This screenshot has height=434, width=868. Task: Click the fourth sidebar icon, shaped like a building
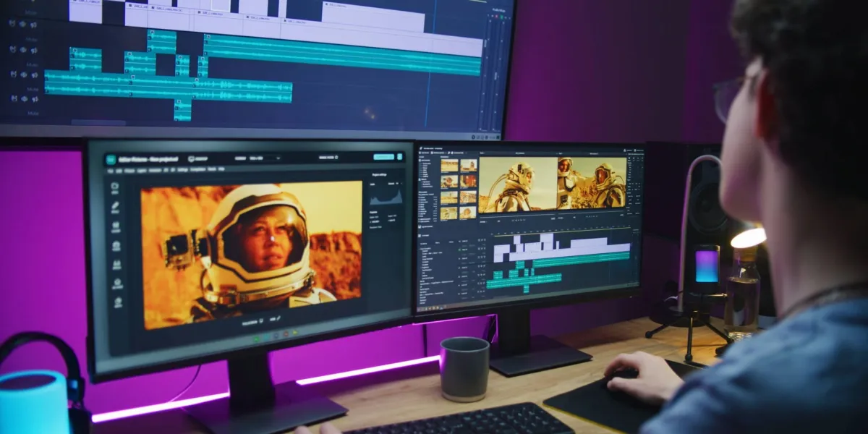[116, 246]
